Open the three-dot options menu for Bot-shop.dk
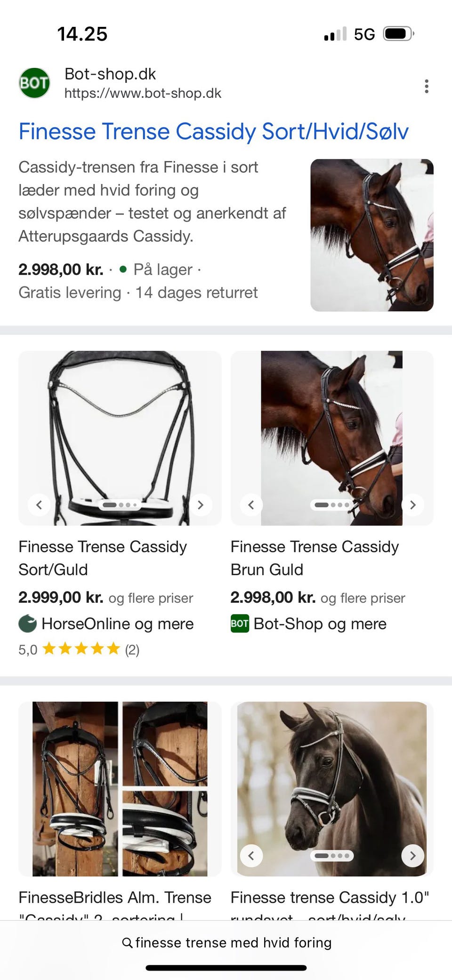This screenshot has width=452, height=980. 426,86
